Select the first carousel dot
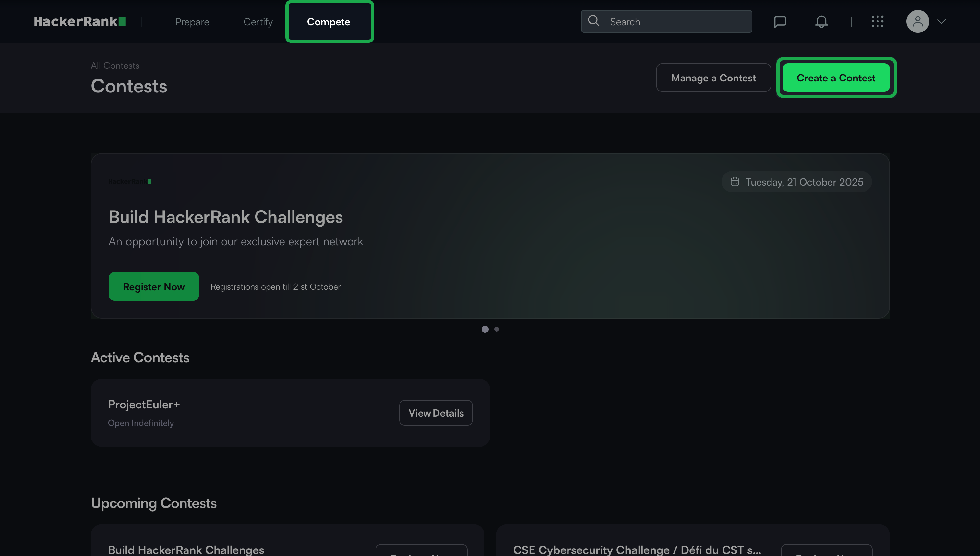The image size is (980, 556). 485,329
